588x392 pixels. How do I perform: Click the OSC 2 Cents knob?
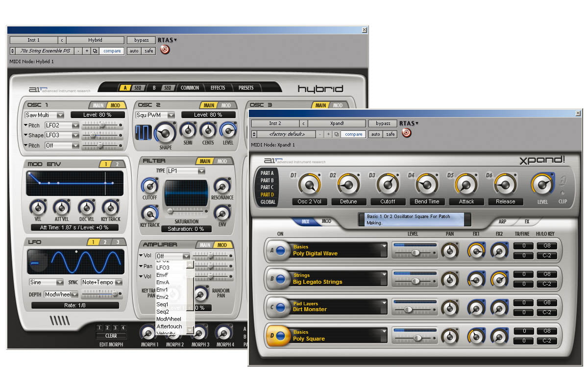208,130
